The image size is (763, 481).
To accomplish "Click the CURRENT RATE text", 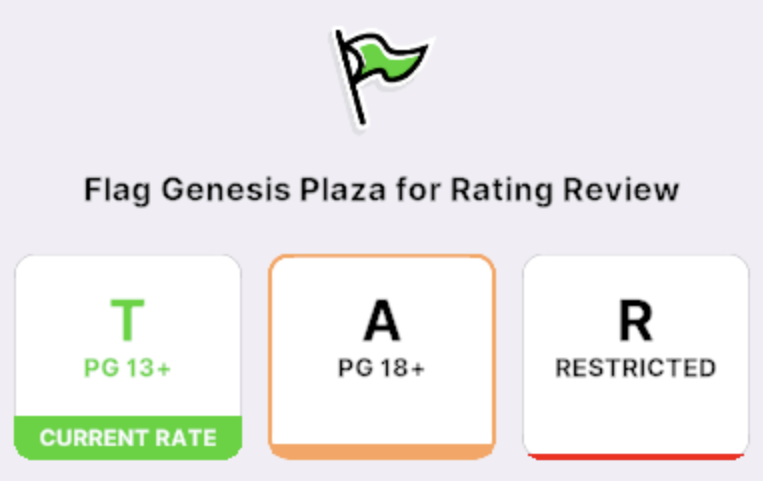I will [x=128, y=437].
